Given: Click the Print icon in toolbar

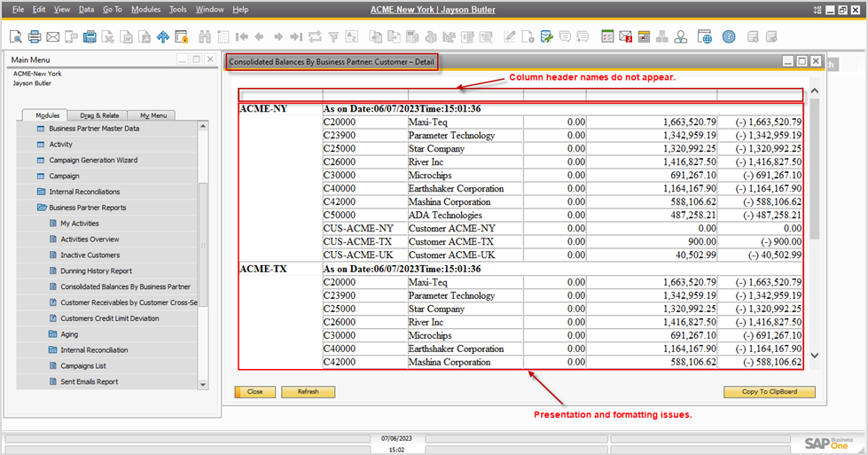Looking at the screenshot, I should [x=35, y=36].
